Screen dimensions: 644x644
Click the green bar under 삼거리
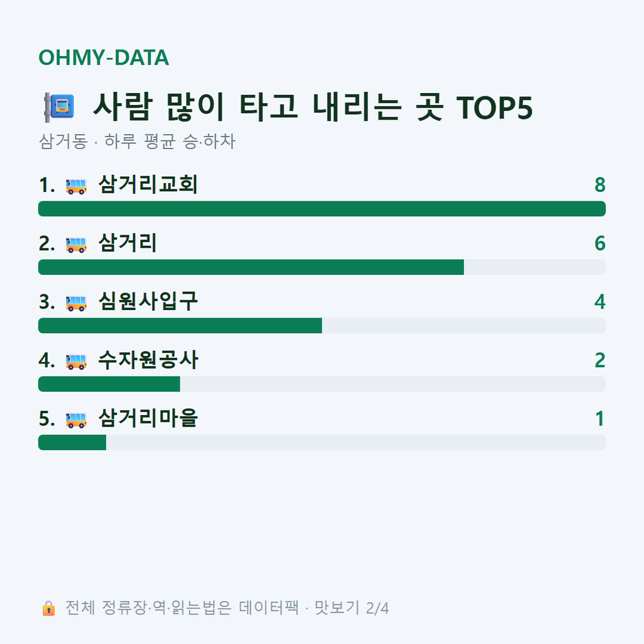point(251,267)
